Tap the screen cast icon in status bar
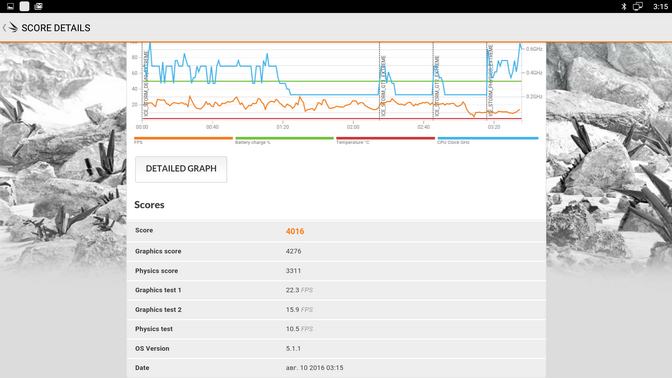 pos(638,6)
